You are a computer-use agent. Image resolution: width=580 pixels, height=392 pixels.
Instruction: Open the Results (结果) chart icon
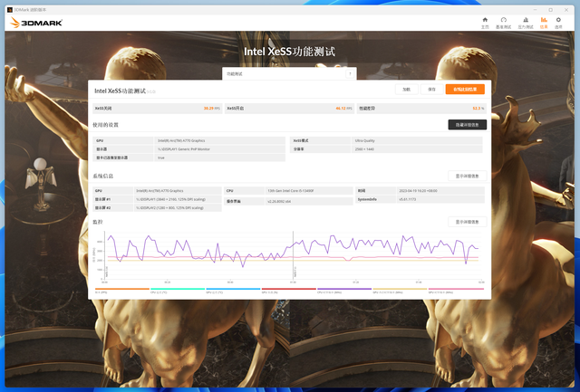[544, 21]
